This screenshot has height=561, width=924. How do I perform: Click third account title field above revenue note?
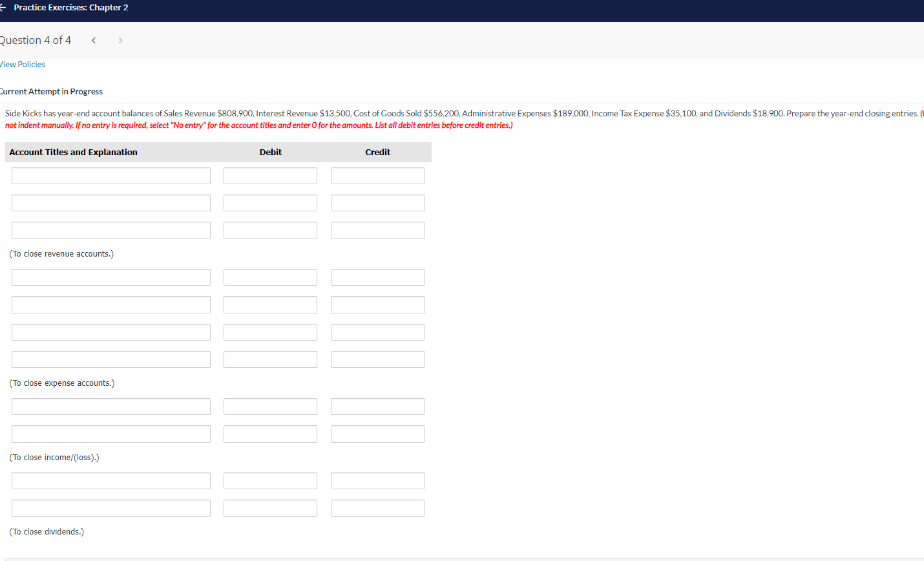coord(111,230)
